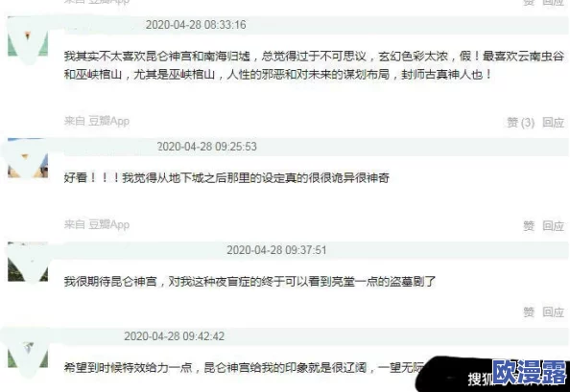This screenshot has height=392, width=570.
Task: Open 来自 豆瓣App link below 好看 comment
Action: [x=97, y=224]
